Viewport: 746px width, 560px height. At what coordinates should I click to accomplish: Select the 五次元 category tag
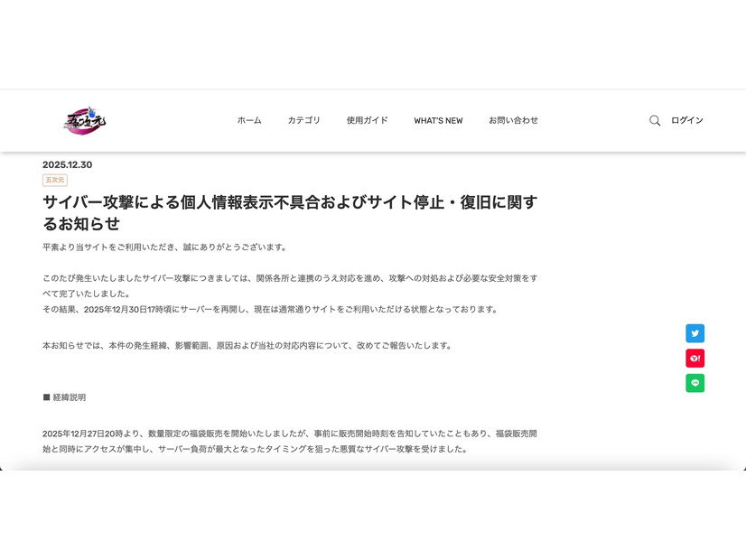coord(52,181)
